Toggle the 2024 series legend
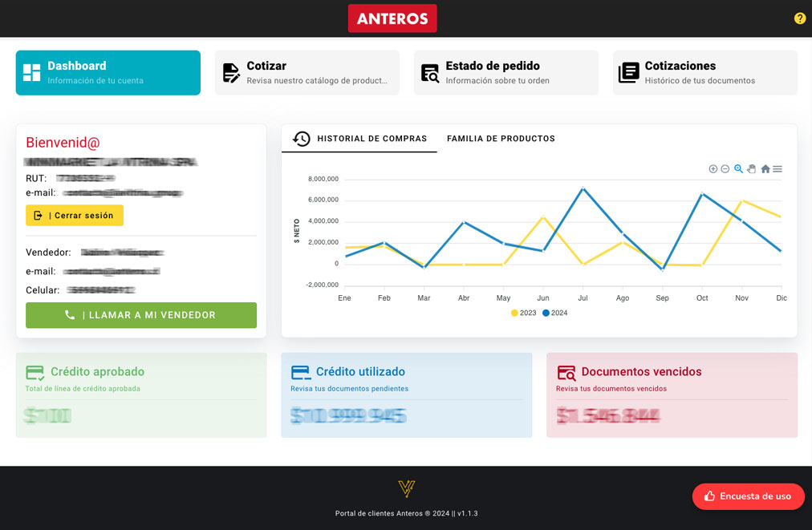 pos(555,313)
